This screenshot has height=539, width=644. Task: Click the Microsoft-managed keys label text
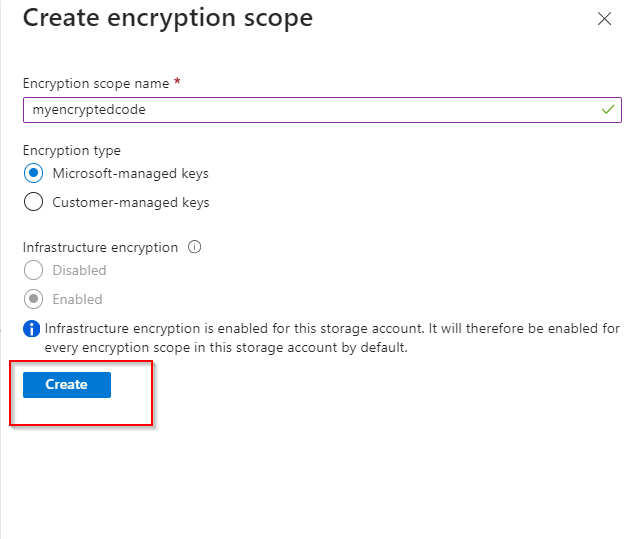pos(130,174)
